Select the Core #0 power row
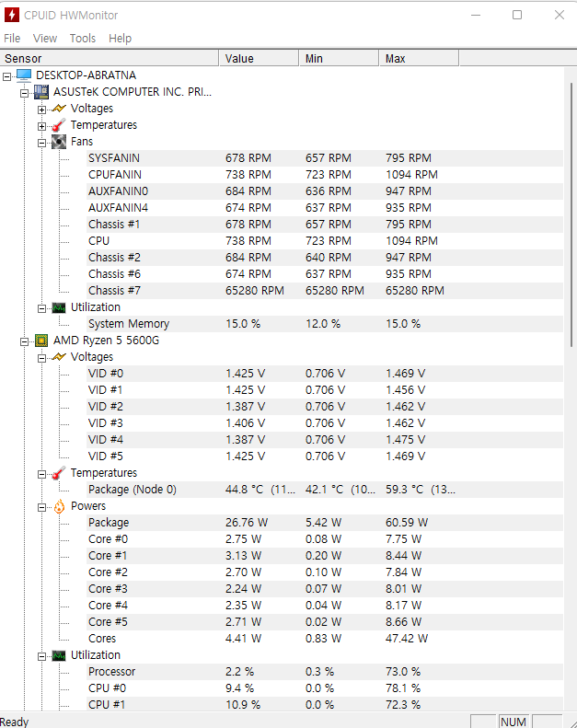 point(325,539)
